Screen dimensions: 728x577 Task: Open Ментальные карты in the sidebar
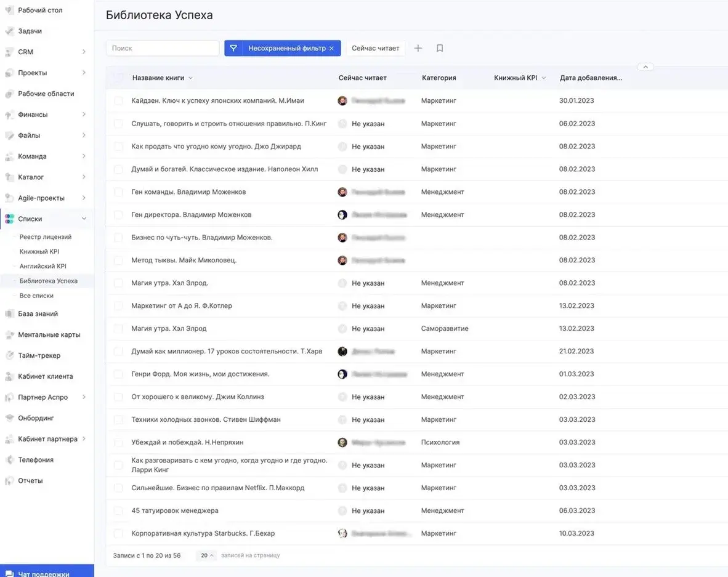(49, 334)
